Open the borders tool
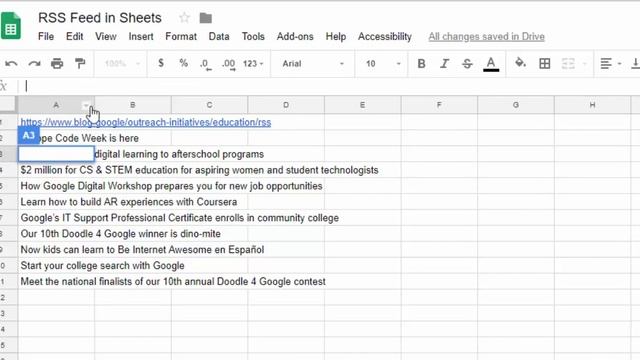This screenshot has width=640, height=360. tap(544, 64)
